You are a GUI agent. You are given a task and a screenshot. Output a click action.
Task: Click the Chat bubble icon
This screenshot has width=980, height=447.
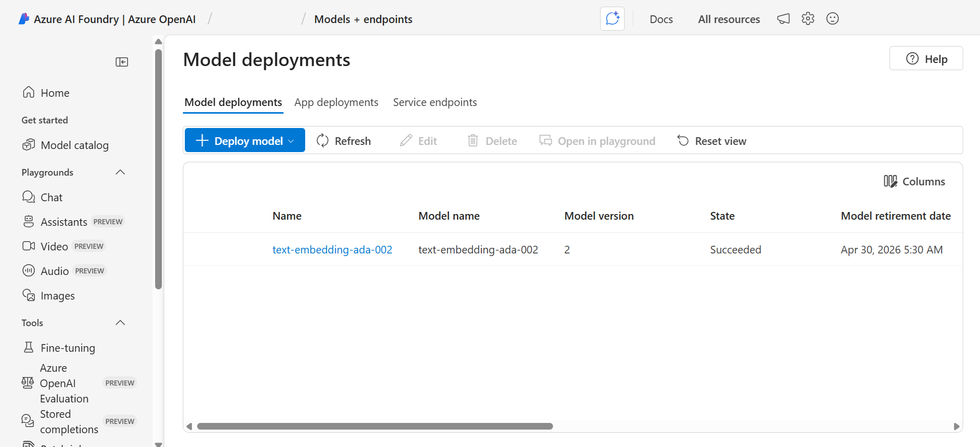pyautogui.click(x=29, y=197)
